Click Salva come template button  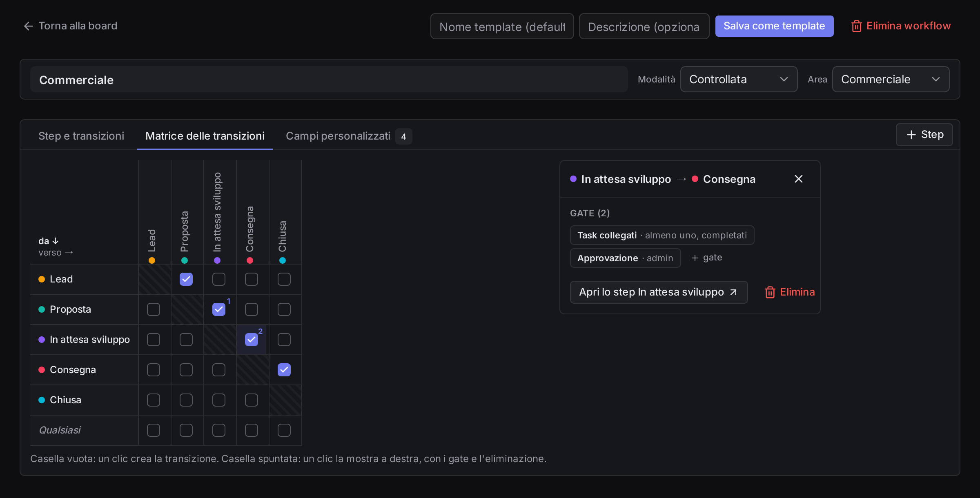[774, 26]
